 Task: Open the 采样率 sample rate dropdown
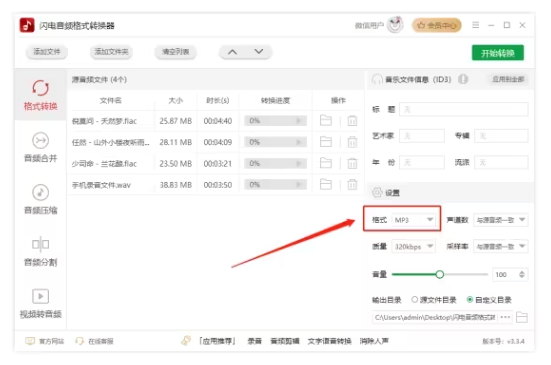point(500,247)
